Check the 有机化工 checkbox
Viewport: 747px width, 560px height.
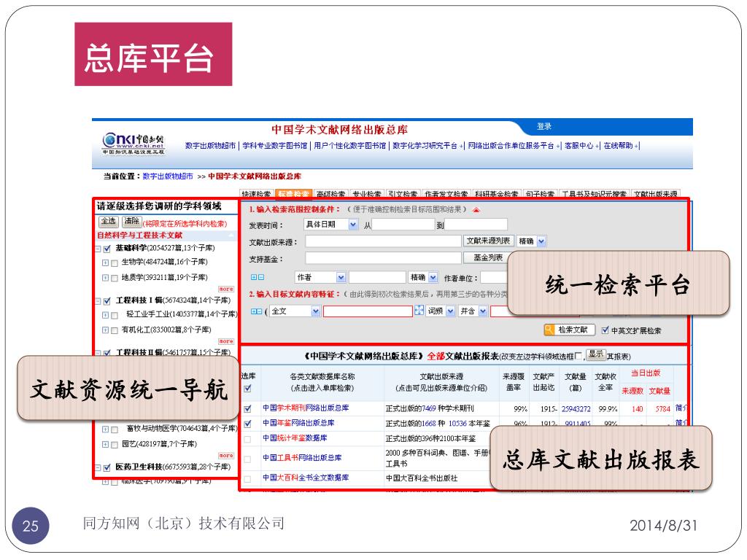[x=115, y=330]
